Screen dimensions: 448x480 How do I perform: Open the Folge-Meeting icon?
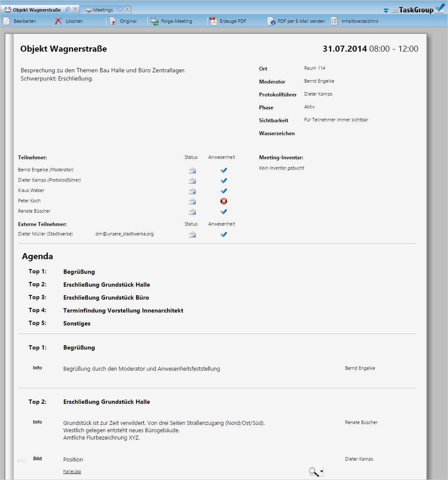[153, 20]
